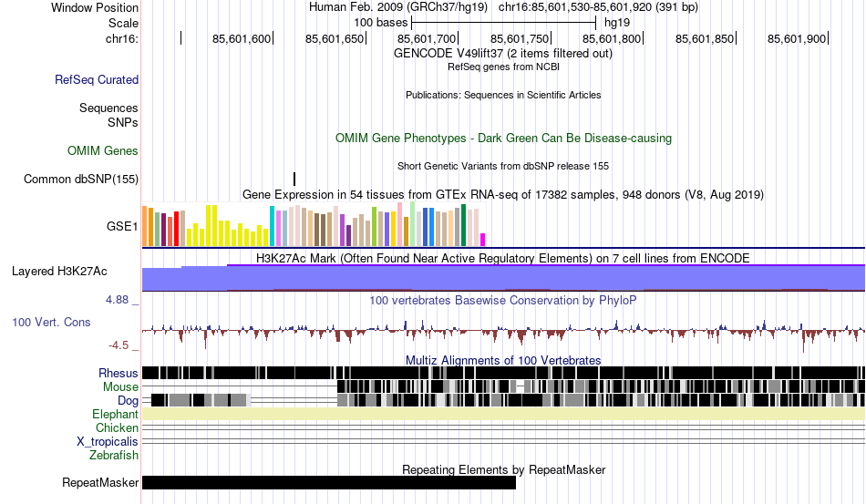
Task: Open the 100 Vert. Cons label
Action: tap(51, 322)
